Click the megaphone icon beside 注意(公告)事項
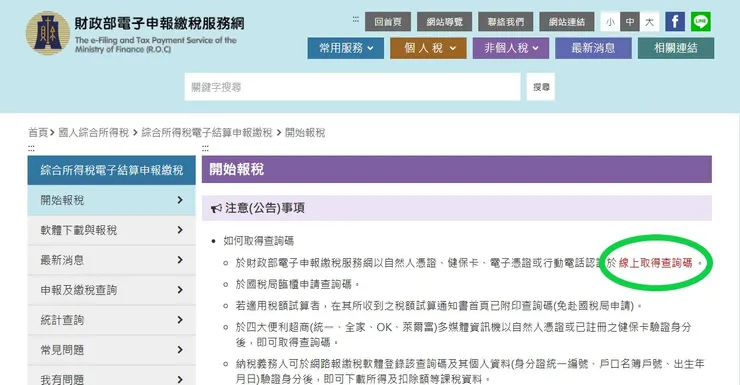 pyautogui.click(x=216, y=209)
